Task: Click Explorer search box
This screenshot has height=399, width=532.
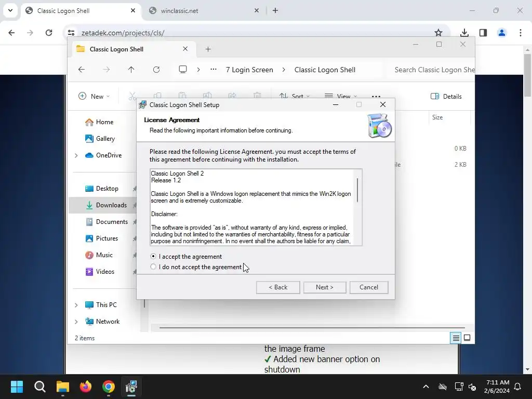Action: point(433,70)
